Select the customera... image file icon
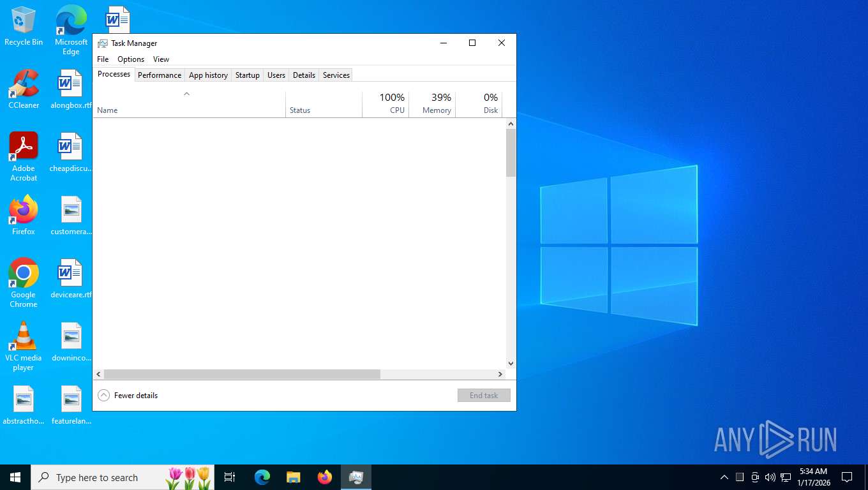The width and height of the screenshot is (868, 490). click(x=71, y=216)
